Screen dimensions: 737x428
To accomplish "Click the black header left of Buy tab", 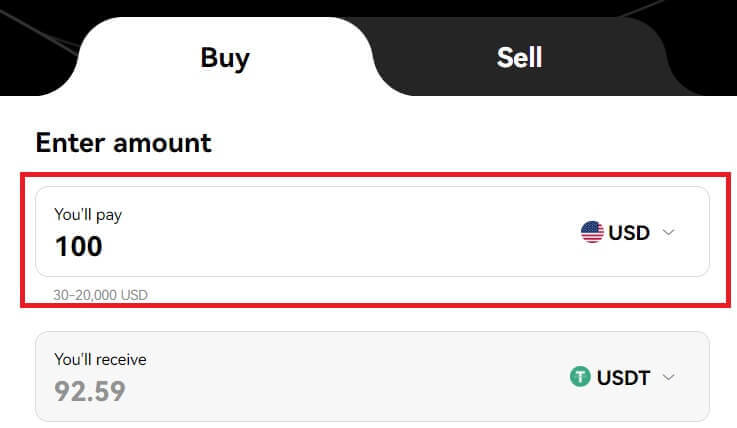I will (35, 40).
